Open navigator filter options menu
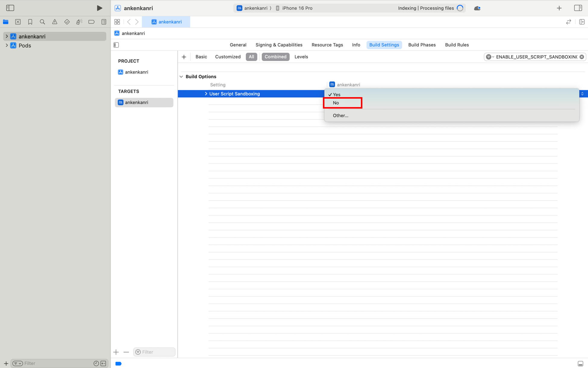This screenshot has width=588, height=368. point(18,363)
